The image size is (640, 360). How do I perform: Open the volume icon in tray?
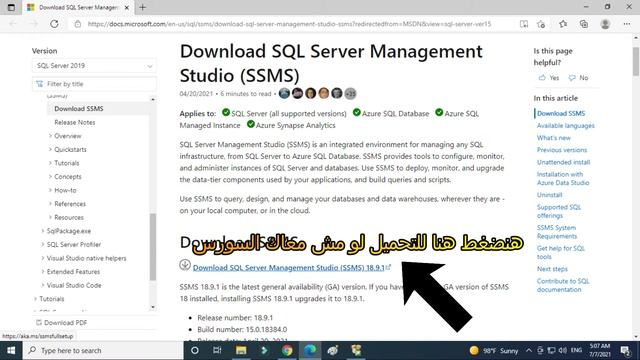click(x=562, y=351)
